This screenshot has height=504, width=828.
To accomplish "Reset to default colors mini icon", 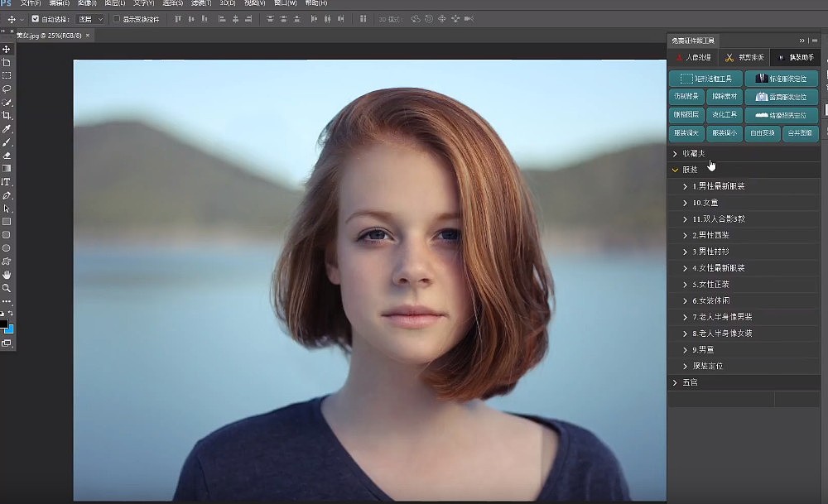I will (x=2, y=313).
